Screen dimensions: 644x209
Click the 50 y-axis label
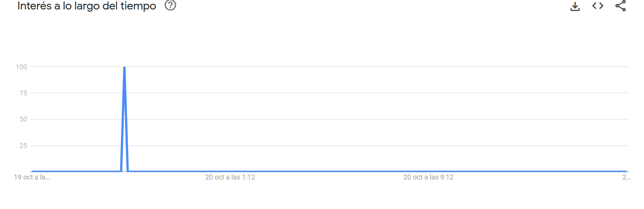coord(24,119)
